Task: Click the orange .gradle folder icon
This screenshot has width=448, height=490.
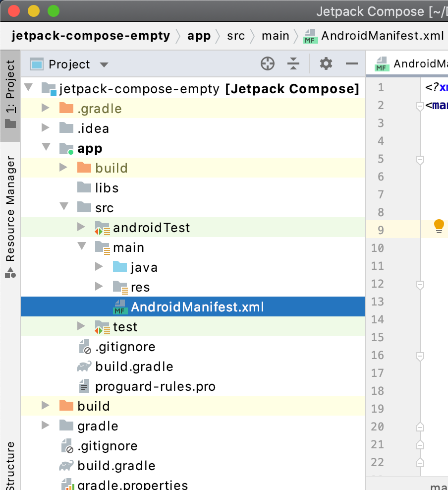Action: pos(66,108)
